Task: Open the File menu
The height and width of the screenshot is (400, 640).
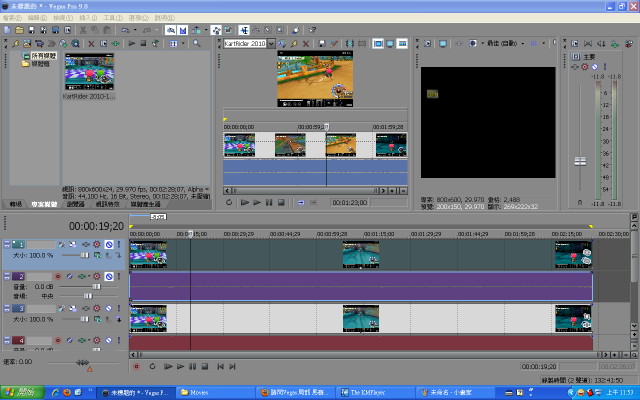Action: (12, 18)
